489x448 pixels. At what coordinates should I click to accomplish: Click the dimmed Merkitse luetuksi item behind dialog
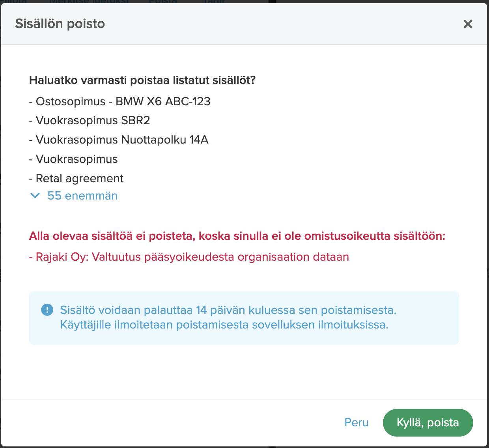click(89, 2)
